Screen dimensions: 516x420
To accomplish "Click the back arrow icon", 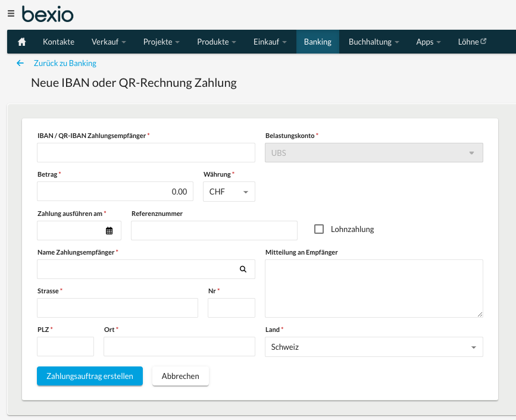I will 20,63.
